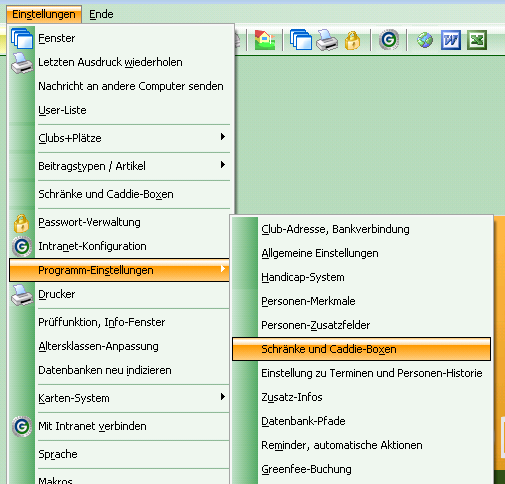
Task: Click the toolbar windows cascade icon
Action: point(301,40)
